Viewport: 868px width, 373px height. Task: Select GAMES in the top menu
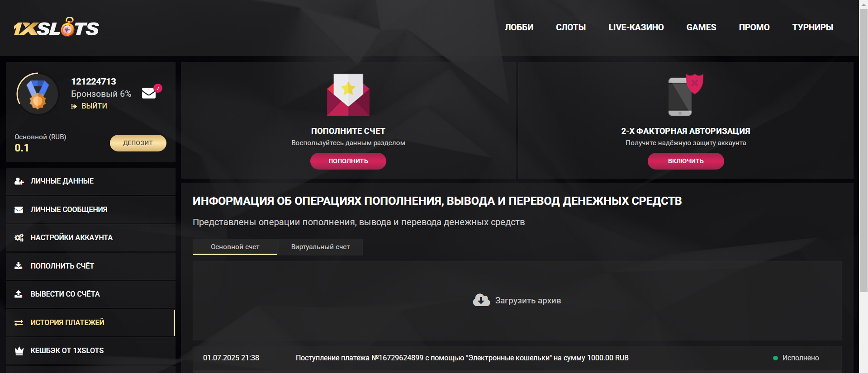701,28
